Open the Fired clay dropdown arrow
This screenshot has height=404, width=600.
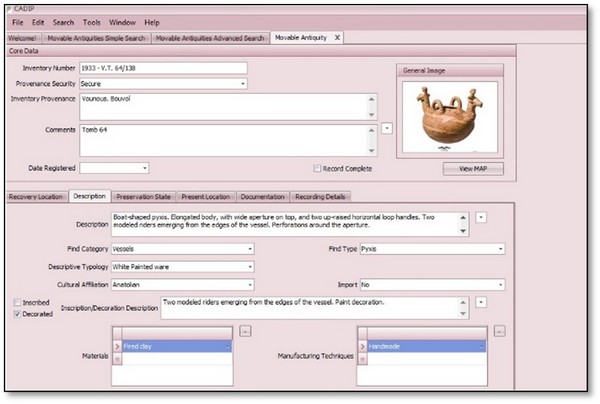click(228, 347)
